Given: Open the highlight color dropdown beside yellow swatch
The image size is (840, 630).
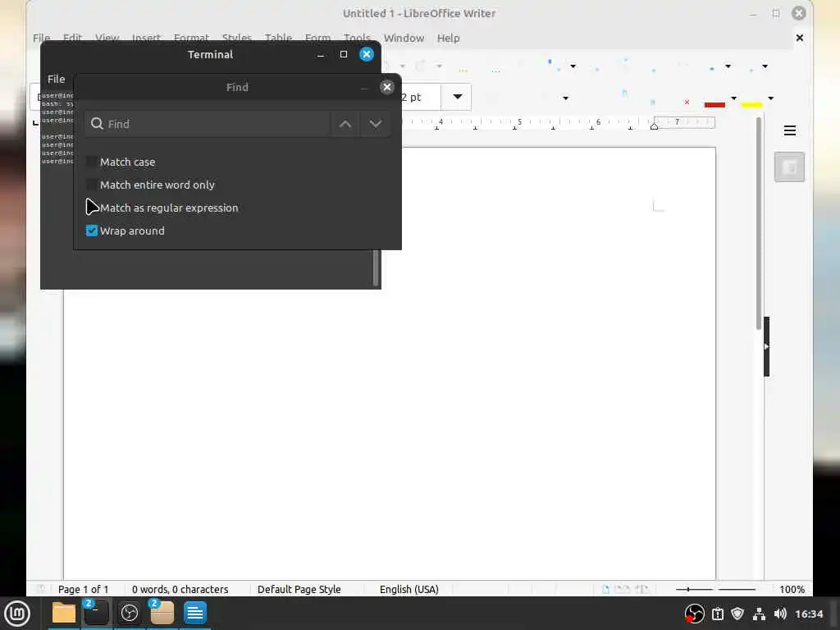Looking at the screenshot, I should pyautogui.click(x=771, y=98).
